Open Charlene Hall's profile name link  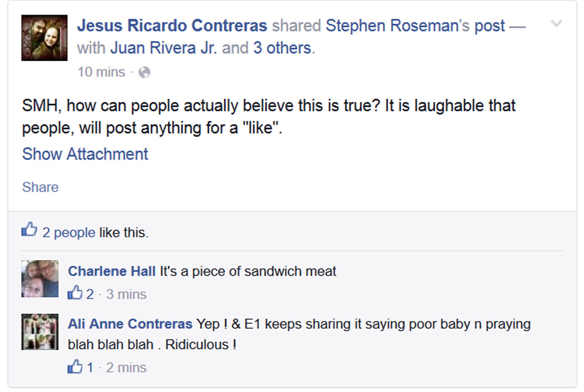112,271
